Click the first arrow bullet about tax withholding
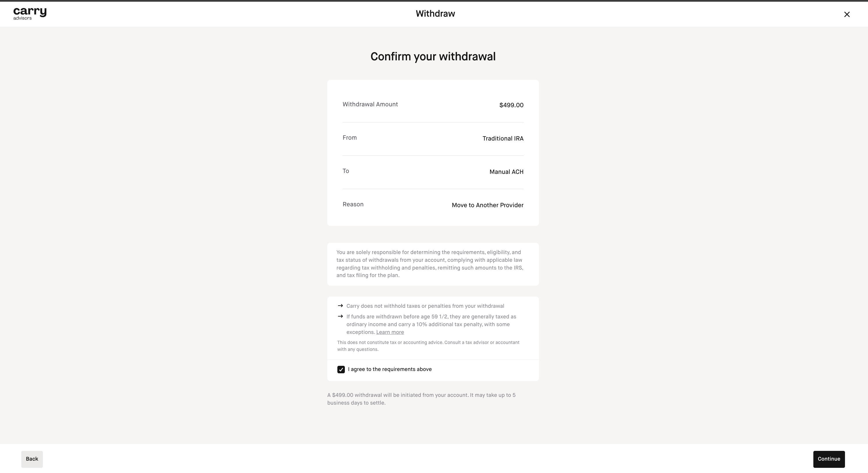 point(340,306)
